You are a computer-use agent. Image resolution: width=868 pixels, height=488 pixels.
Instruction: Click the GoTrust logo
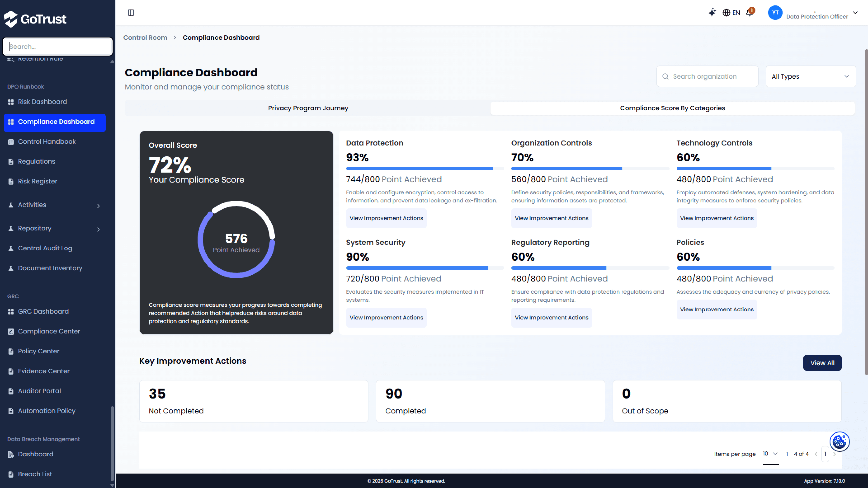35,19
